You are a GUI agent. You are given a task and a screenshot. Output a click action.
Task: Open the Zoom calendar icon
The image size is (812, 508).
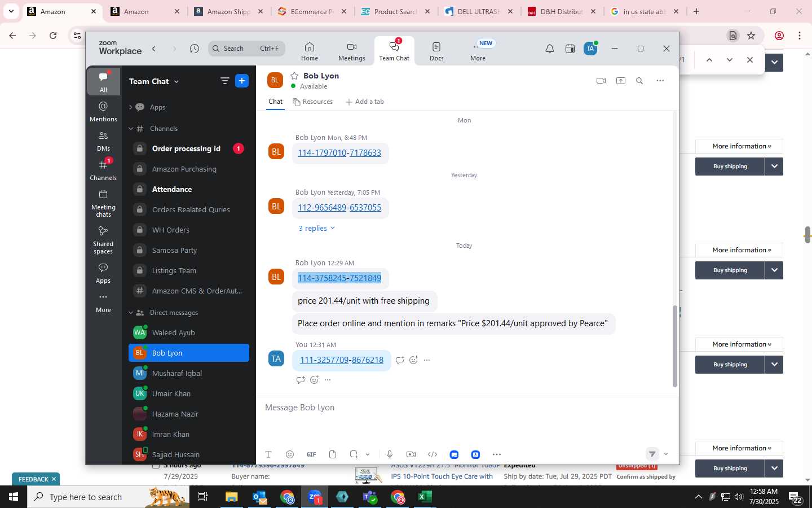click(x=570, y=49)
